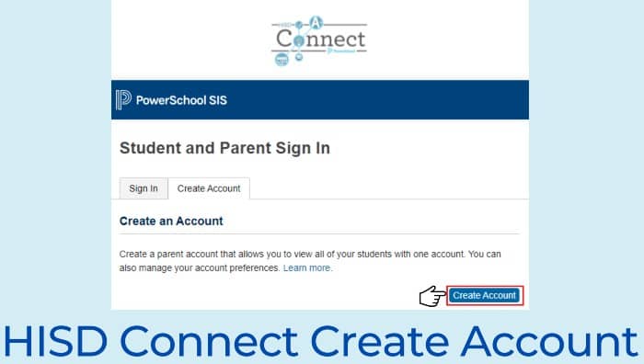Click the blue Create Account button

click(x=485, y=295)
